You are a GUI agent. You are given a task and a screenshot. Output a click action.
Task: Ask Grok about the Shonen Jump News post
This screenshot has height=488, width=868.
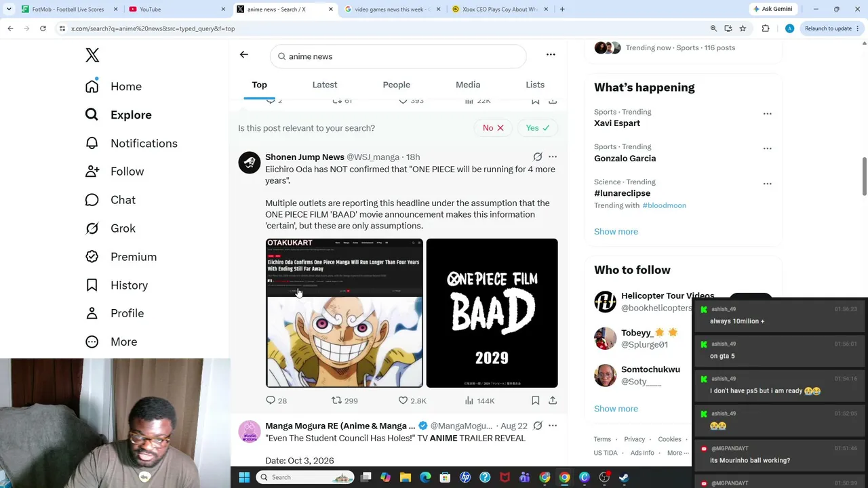(538, 157)
